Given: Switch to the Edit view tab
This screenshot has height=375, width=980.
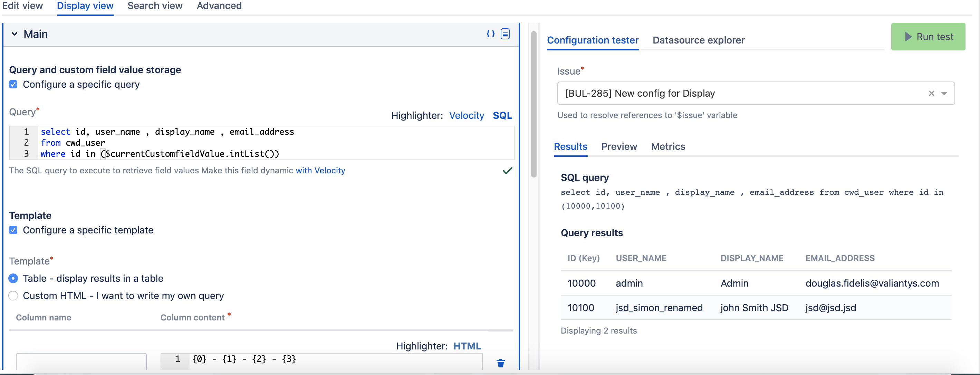Looking at the screenshot, I should click(x=23, y=6).
